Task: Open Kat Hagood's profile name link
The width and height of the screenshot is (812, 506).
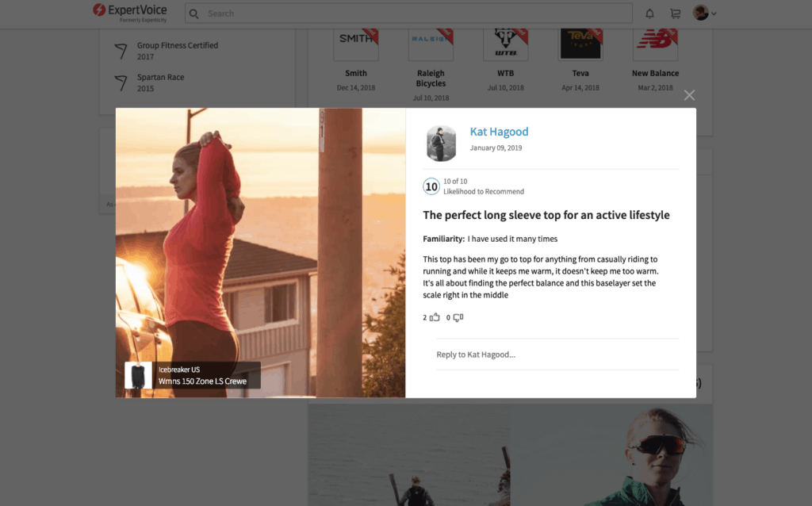Action: (x=499, y=132)
